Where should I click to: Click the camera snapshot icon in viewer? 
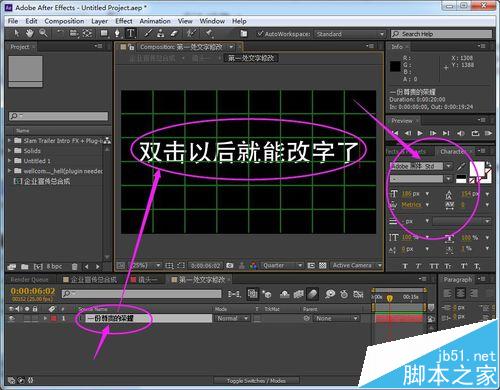click(230, 266)
